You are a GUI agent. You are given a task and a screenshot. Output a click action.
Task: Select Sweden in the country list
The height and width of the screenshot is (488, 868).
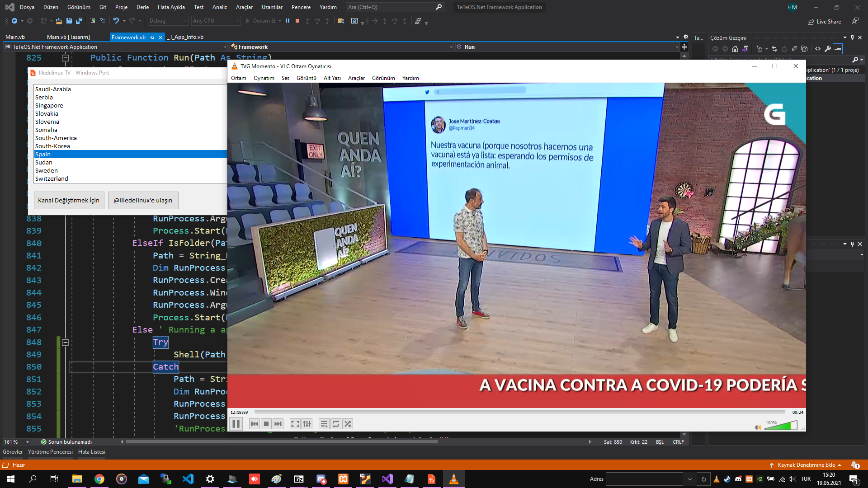pos(130,170)
